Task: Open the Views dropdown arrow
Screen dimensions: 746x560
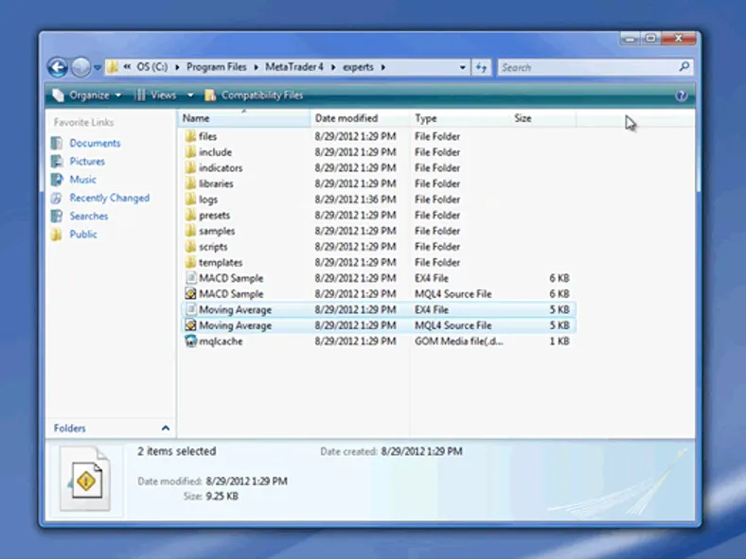Action: tap(190, 96)
